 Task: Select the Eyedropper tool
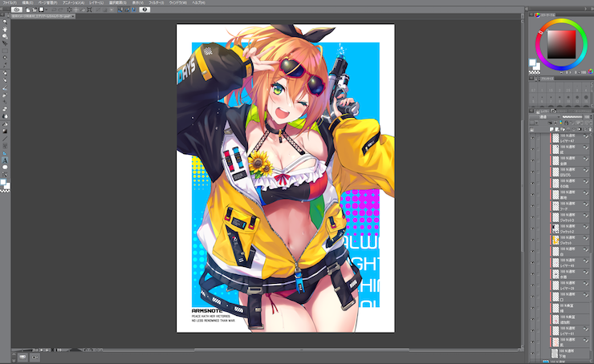[5, 65]
